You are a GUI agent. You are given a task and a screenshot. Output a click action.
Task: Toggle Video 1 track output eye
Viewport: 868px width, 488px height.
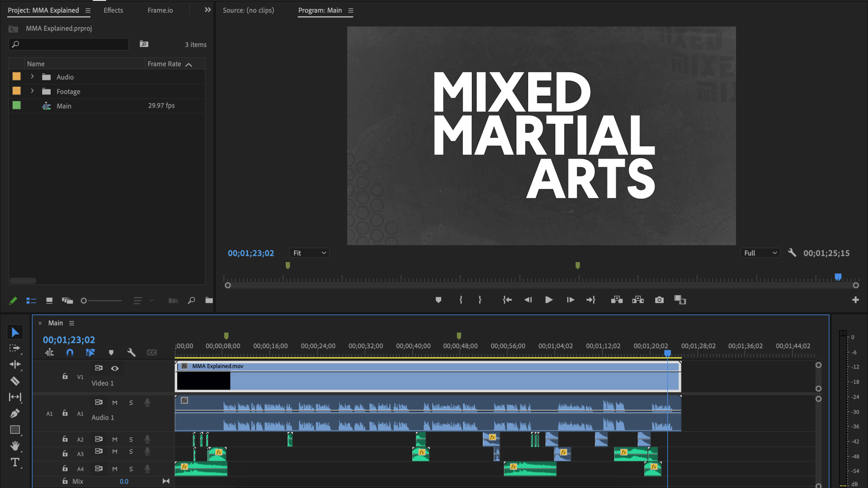[x=115, y=368]
